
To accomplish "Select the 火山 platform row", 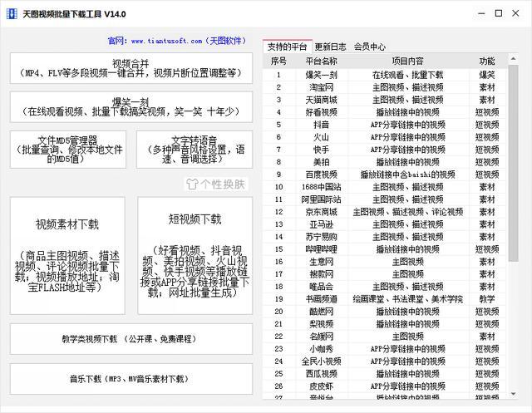I will pos(384,137).
